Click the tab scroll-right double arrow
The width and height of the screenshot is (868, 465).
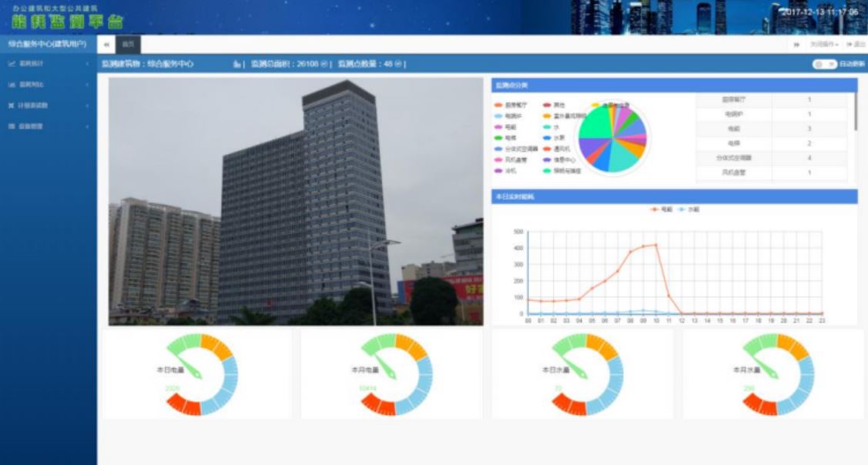pos(796,45)
